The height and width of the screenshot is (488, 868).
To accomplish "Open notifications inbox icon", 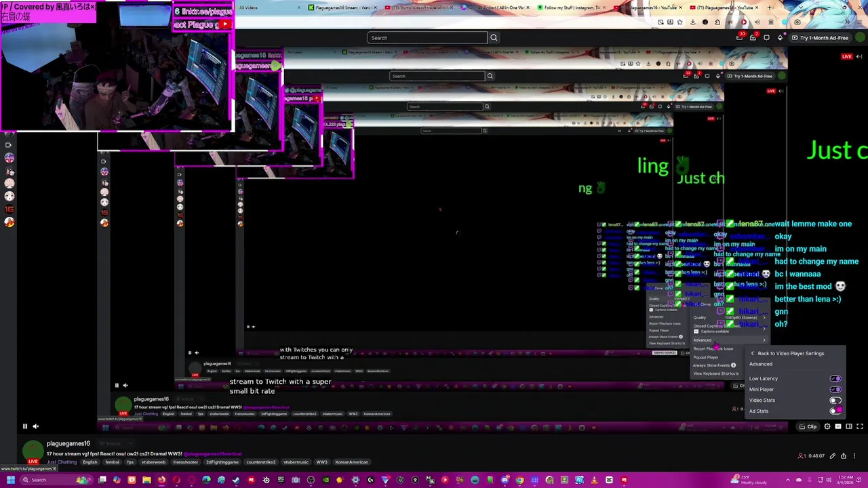I will point(753,38).
